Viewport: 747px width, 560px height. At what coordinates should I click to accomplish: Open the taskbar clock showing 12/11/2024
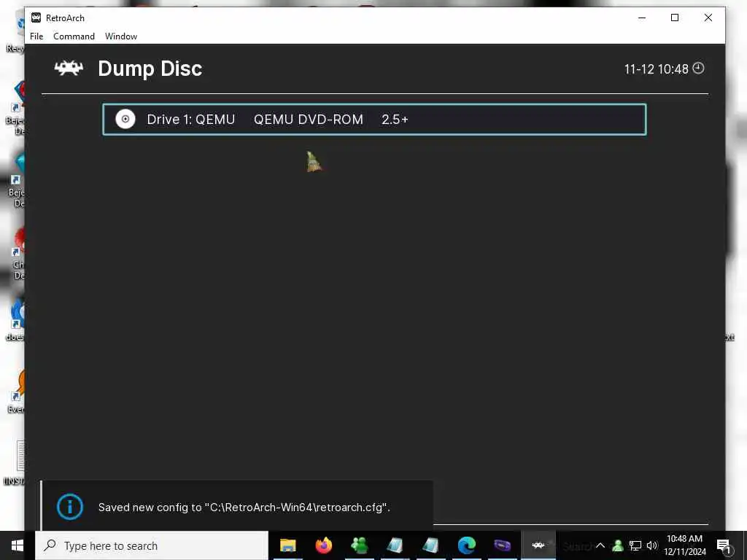coord(684,545)
